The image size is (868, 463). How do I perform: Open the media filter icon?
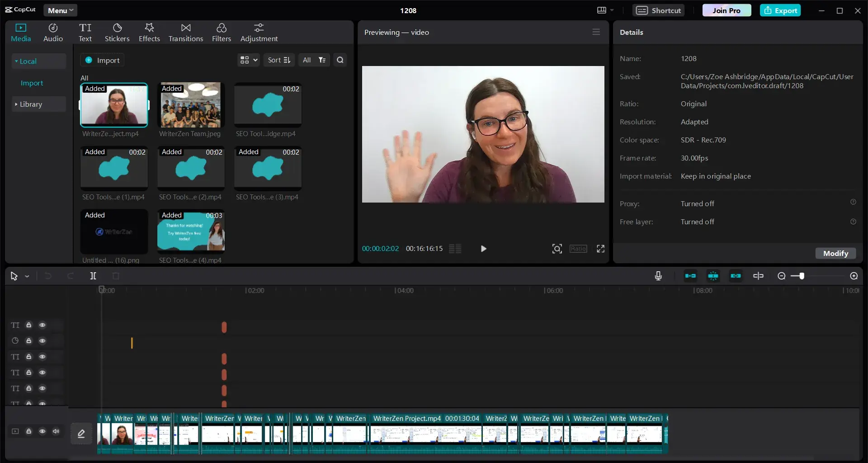(322, 60)
